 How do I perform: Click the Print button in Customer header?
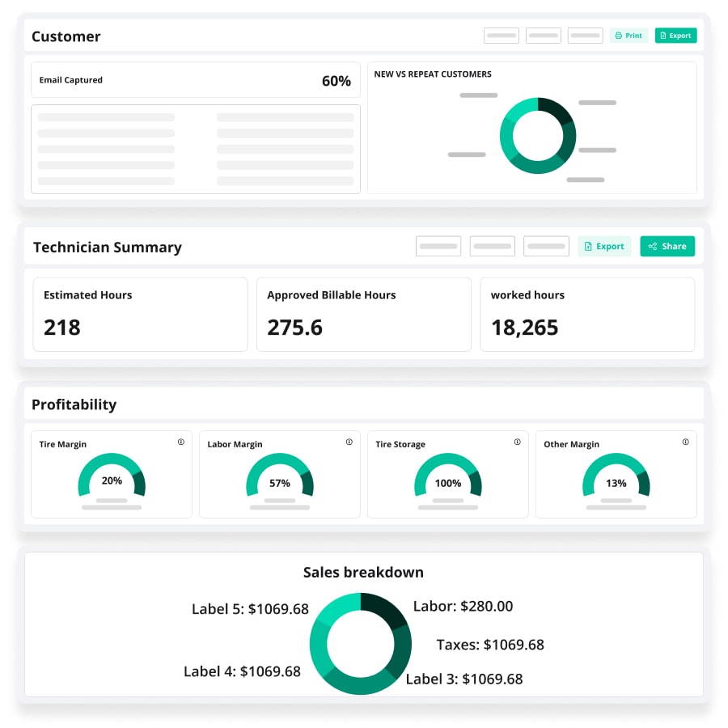pos(629,36)
